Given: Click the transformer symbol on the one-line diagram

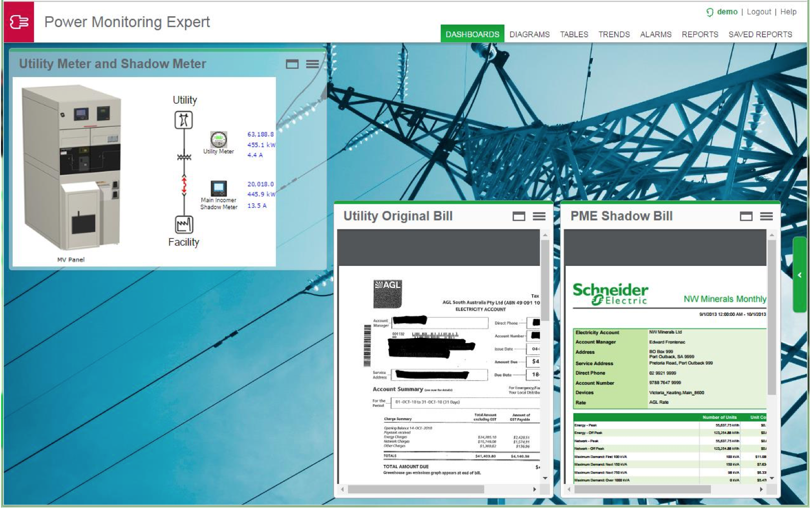Looking at the screenshot, I should (x=184, y=157).
